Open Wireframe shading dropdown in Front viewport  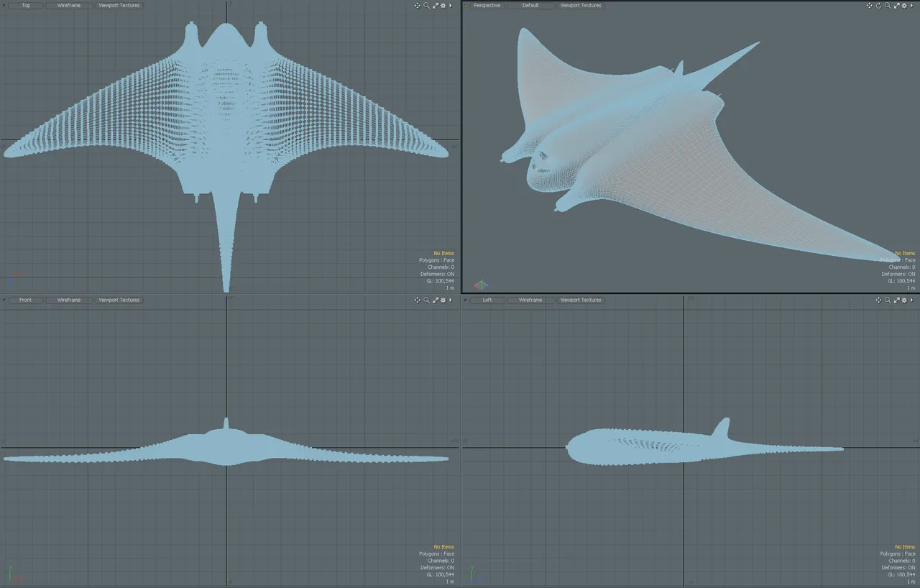[x=69, y=300]
